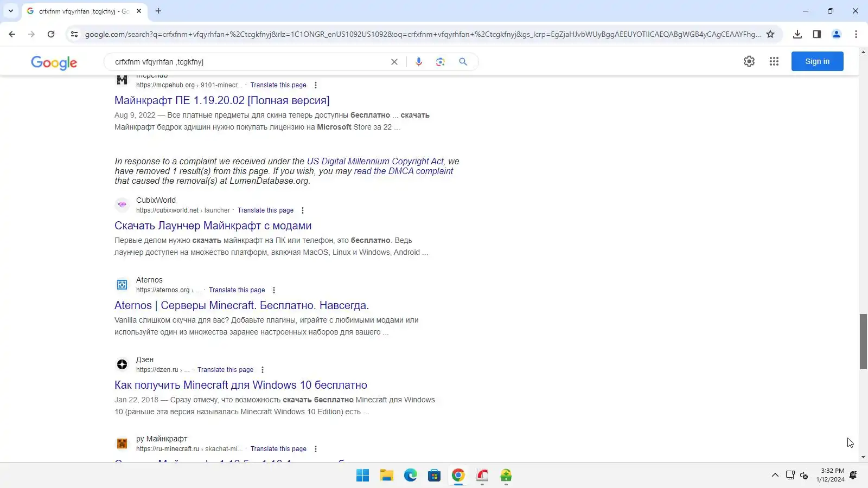
Task: View site information icon in address bar
Action: coord(74,34)
